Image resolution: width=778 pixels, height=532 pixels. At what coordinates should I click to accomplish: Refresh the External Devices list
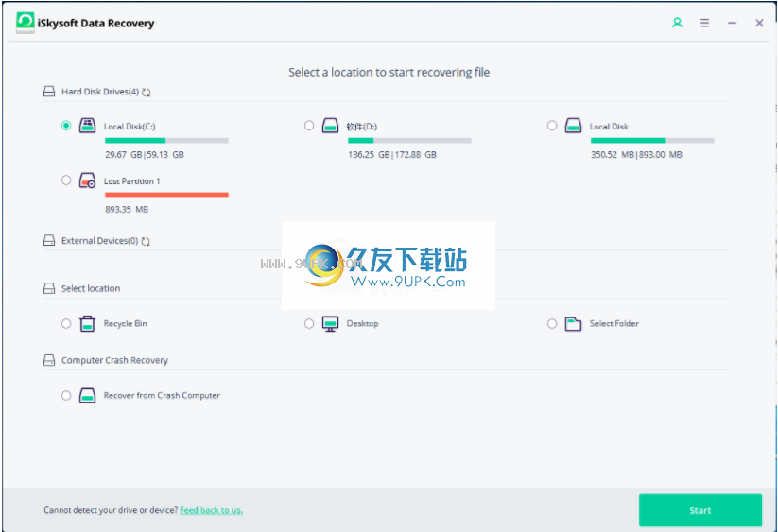[x=146, y=242]
